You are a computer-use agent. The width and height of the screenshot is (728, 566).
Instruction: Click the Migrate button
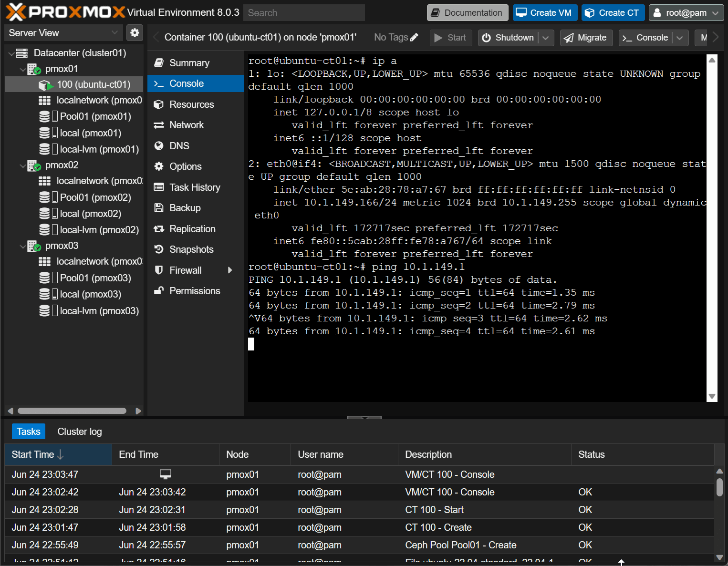586,38
